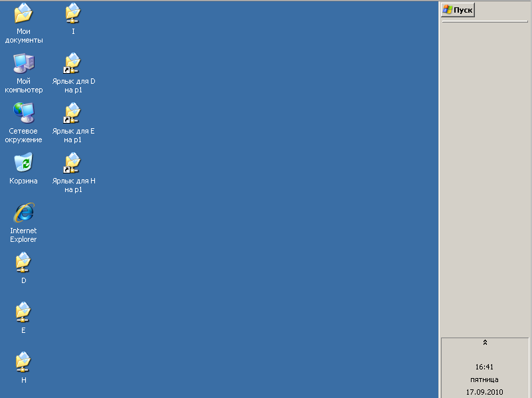Image resolution: width=532 pixels, height=398 pixels.
Task: Expand hidden tray icons with the chevron
Action: (485, 343)
